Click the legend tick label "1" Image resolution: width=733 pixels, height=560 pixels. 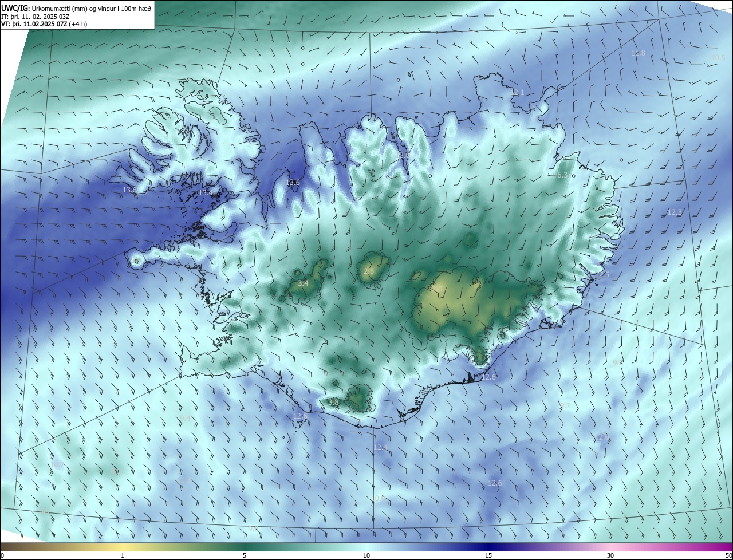(x=123, y=555)
